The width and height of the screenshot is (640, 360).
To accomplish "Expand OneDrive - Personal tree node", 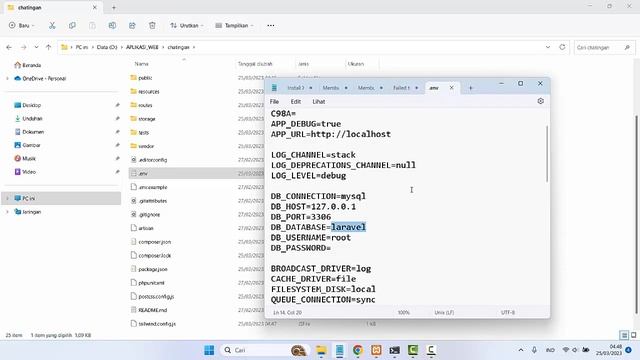I will tap(7, 78).
